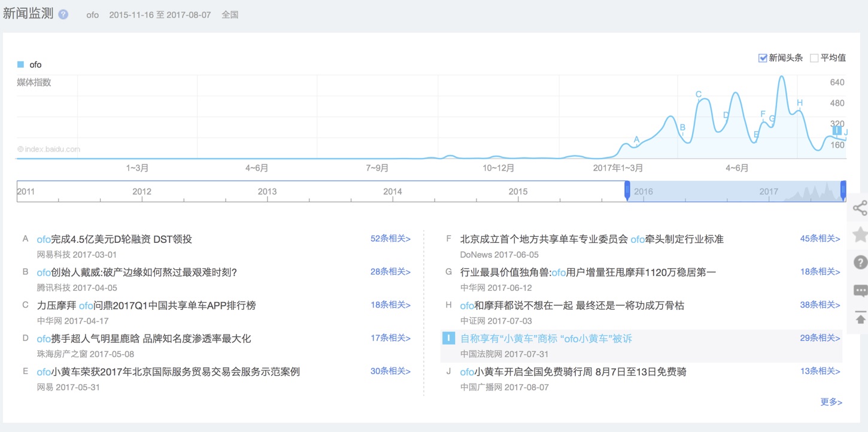Image resolution: width=868 pixels, height=432 pixels.
Task: Click 38条相关 link for item H
Action: pos(820,305)
